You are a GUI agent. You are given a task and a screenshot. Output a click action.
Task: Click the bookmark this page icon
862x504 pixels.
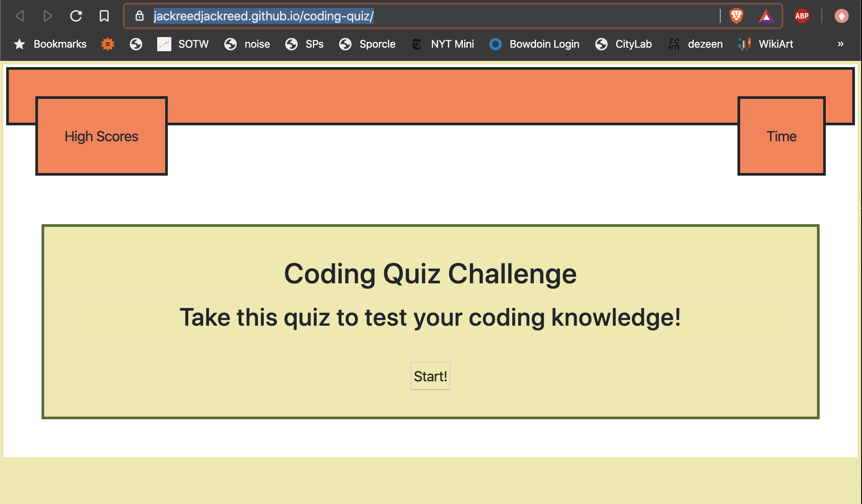click(104, 15)
